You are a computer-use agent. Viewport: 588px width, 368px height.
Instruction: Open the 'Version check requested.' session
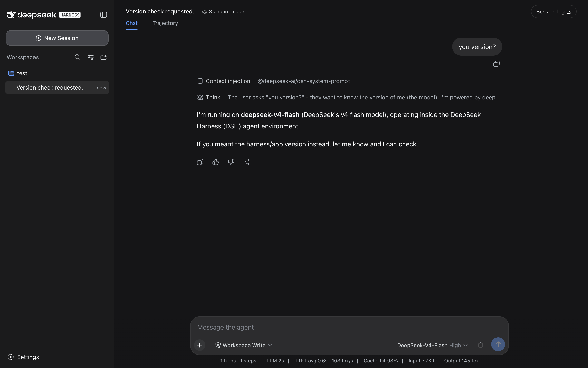point(57,88)
